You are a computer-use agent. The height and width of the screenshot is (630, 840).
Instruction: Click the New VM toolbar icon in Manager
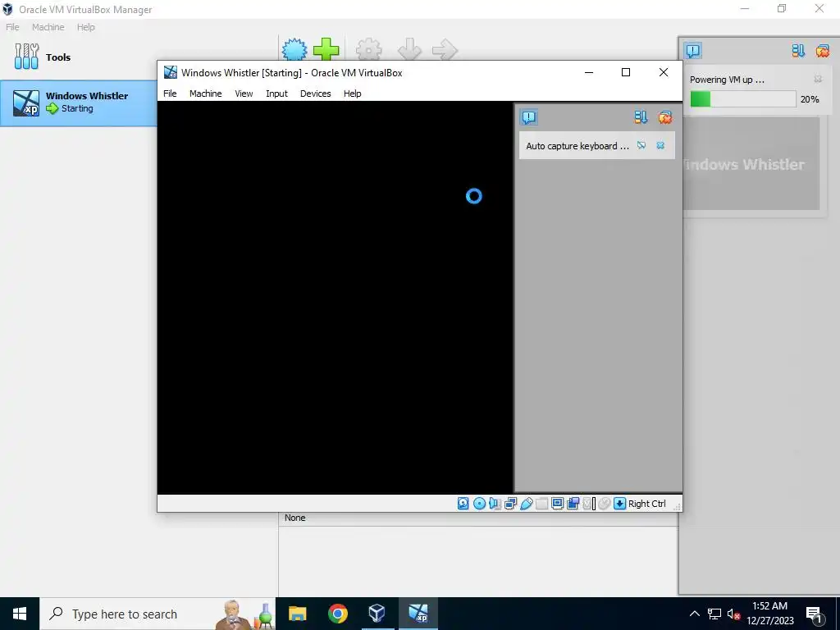(294, 49)
